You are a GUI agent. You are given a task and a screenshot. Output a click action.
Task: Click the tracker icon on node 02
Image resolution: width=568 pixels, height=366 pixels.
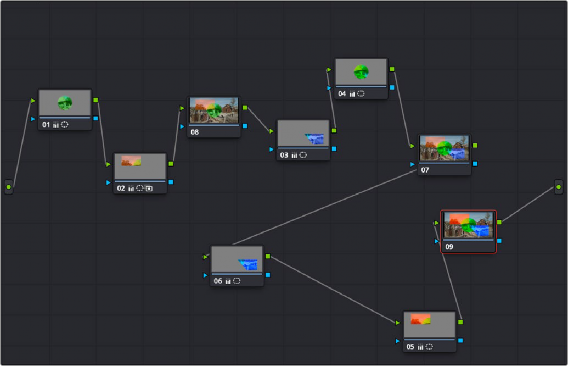coord(149,188)
